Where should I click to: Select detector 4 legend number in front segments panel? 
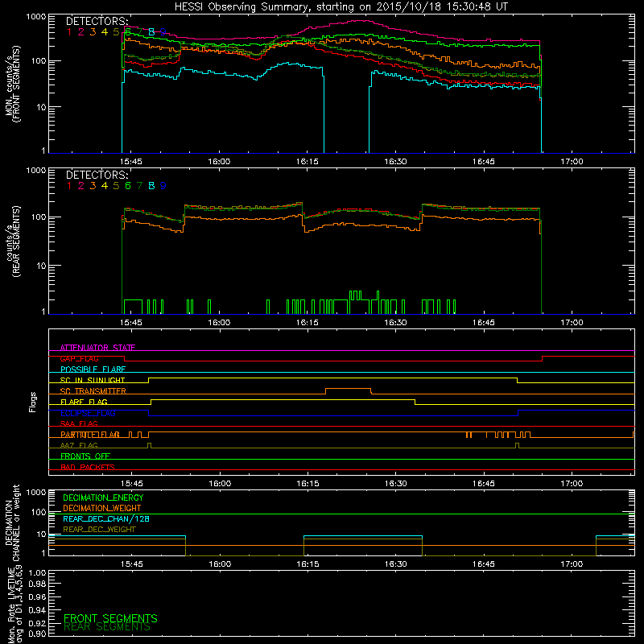[105, 31]
